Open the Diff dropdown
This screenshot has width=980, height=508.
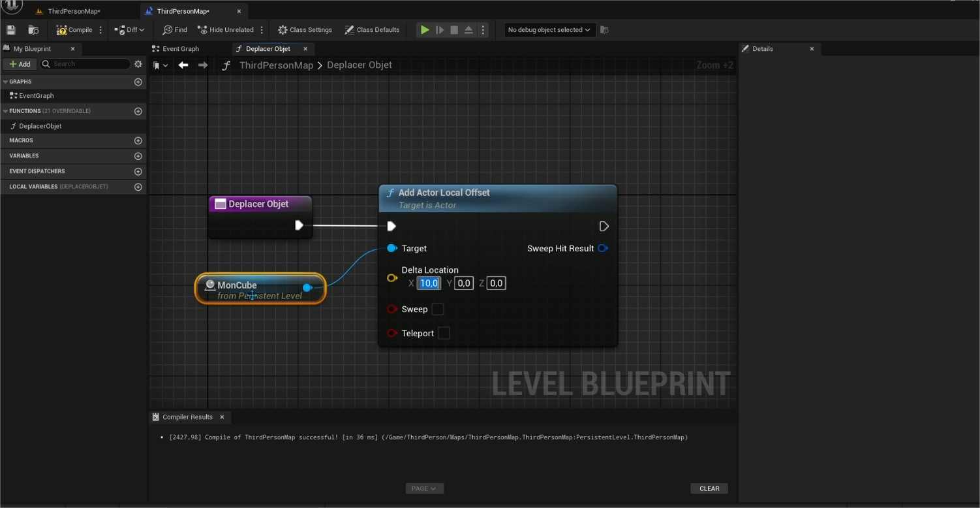point(129,30)
